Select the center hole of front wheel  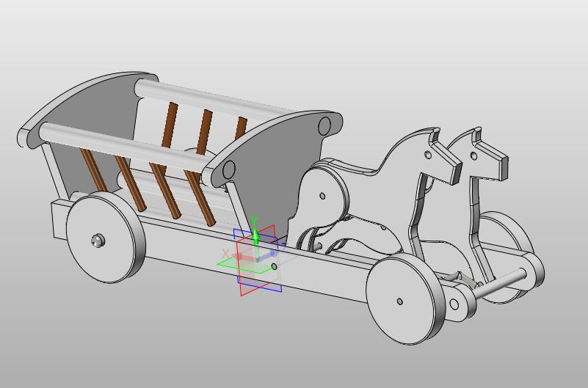tap(400, 301)
